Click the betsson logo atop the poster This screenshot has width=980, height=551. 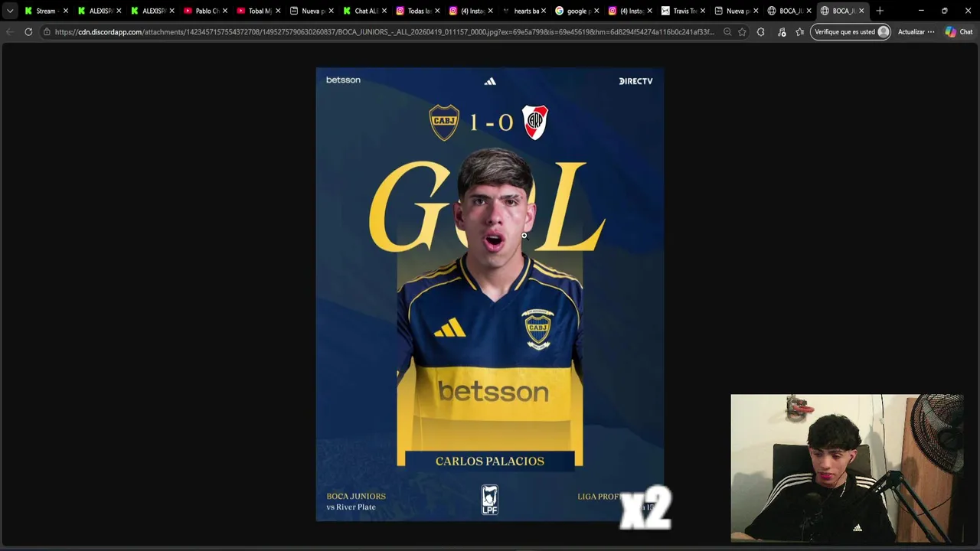click(x=343, y=80)
